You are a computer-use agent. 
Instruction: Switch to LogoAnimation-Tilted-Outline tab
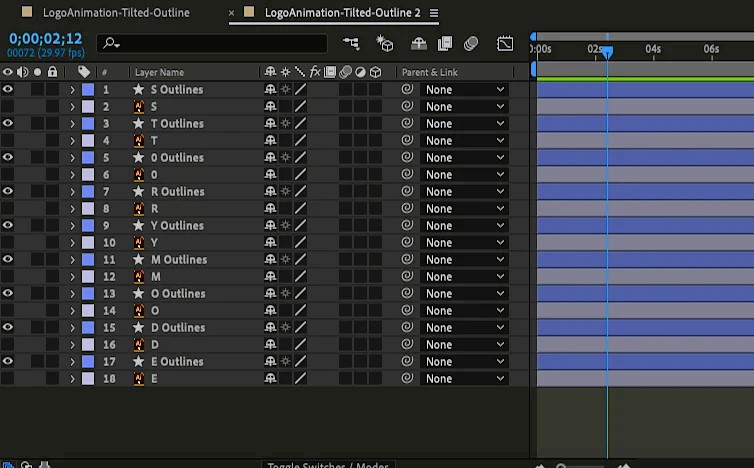click(x=116, y=13)
